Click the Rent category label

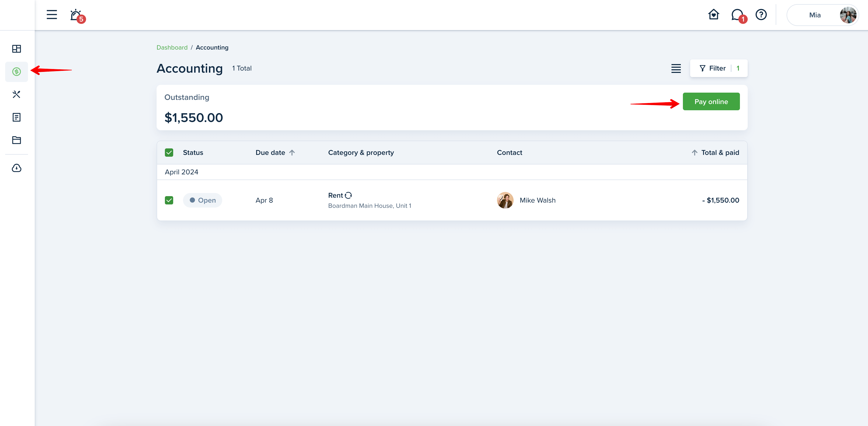click(335, 195)
